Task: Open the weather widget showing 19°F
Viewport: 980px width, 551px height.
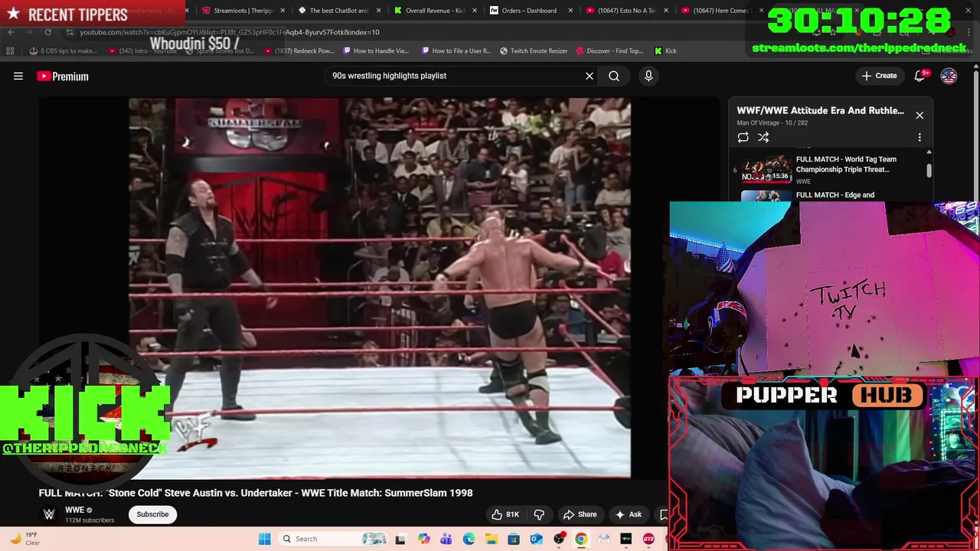Action: click(x=23, y=539)
